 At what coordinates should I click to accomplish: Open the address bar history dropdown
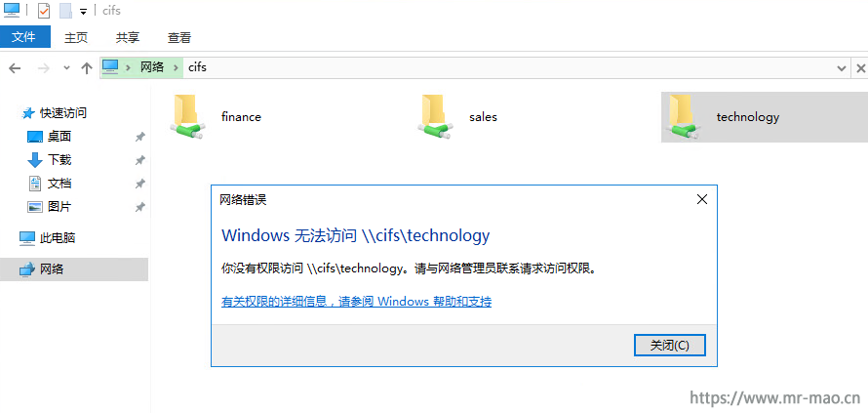pyautogui.click(x=842, y=68)
